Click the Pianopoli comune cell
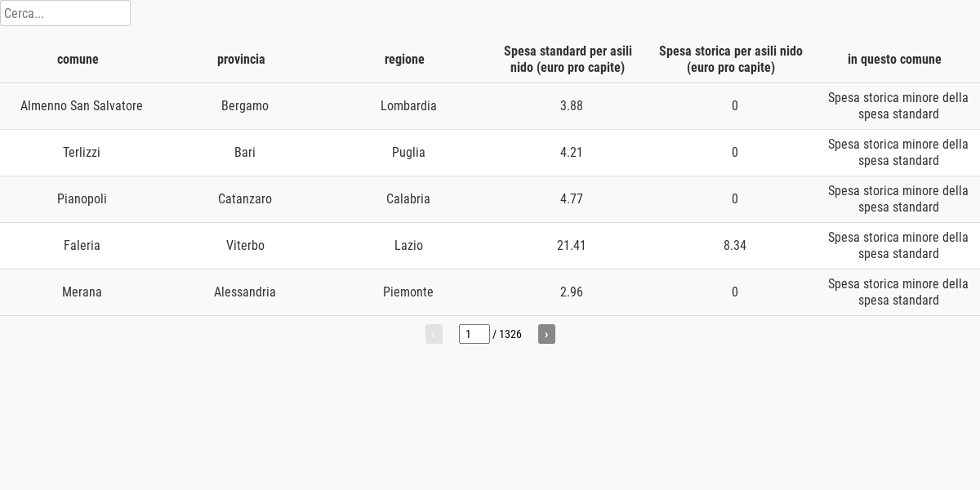 [x=82, y=199]
